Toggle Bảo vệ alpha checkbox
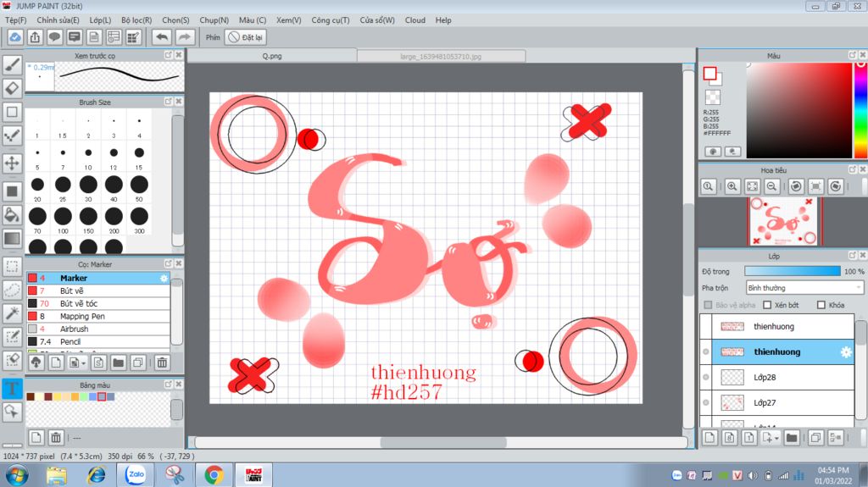The width and height of the screenshot is (868, 487). pos(708,305)
